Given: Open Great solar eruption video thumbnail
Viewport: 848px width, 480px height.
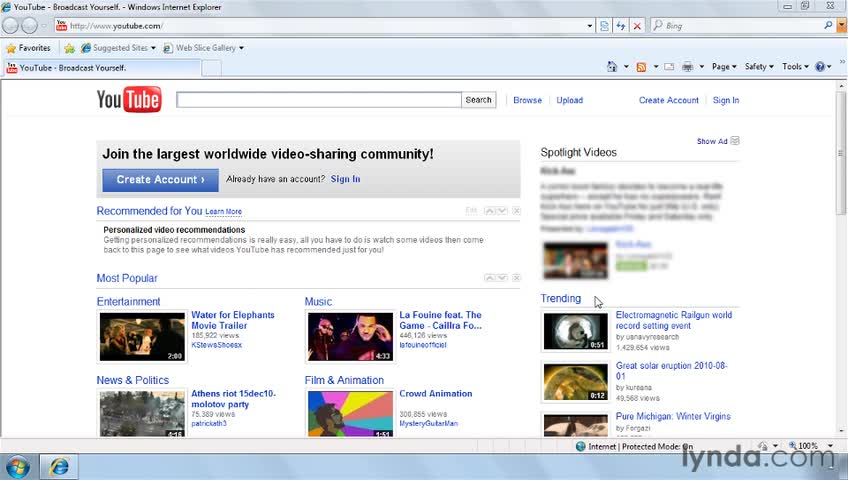Looking at the screenshot, I should tap(575, 382).
